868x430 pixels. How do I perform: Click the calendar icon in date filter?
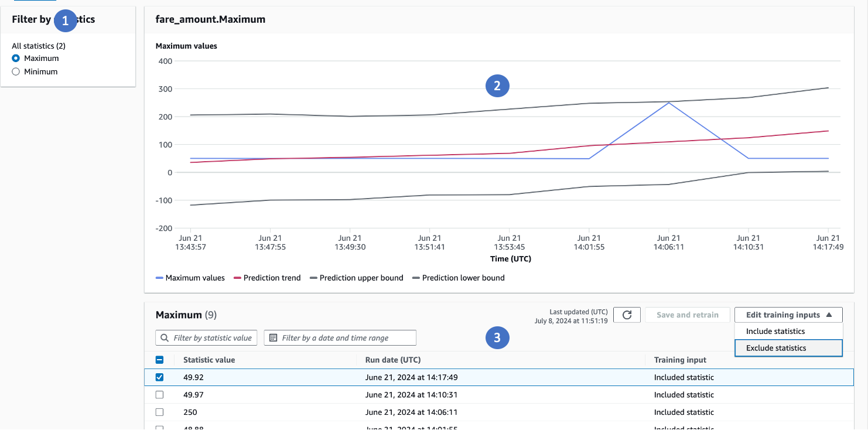coord(273,338)
